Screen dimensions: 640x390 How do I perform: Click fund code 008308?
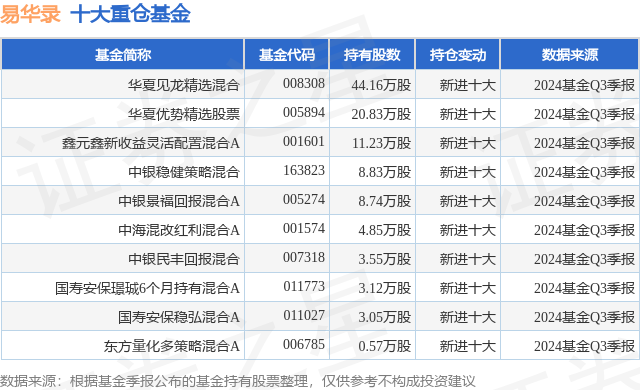(x=304, y=83)
